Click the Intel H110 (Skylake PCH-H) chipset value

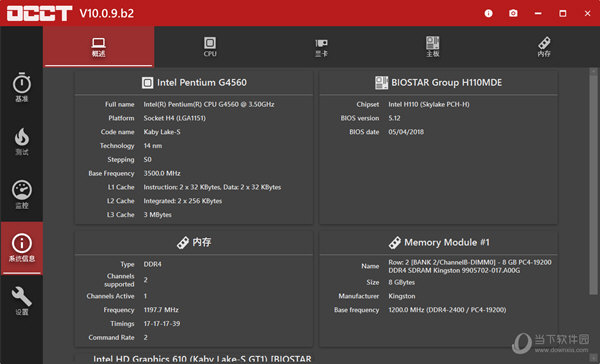(429, 104)
